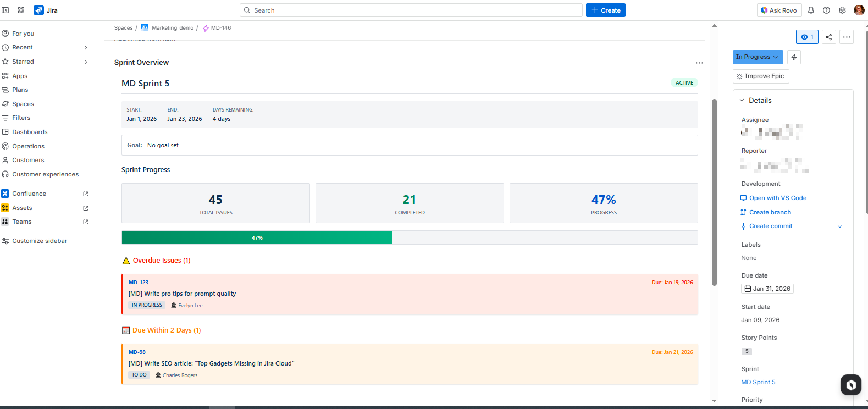Click Customize sidebar option
Viewport: 868px width, 409px height.
point(40,241)
